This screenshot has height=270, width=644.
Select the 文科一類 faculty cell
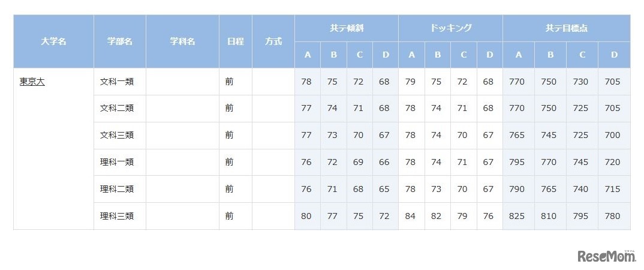coord(116,82)
